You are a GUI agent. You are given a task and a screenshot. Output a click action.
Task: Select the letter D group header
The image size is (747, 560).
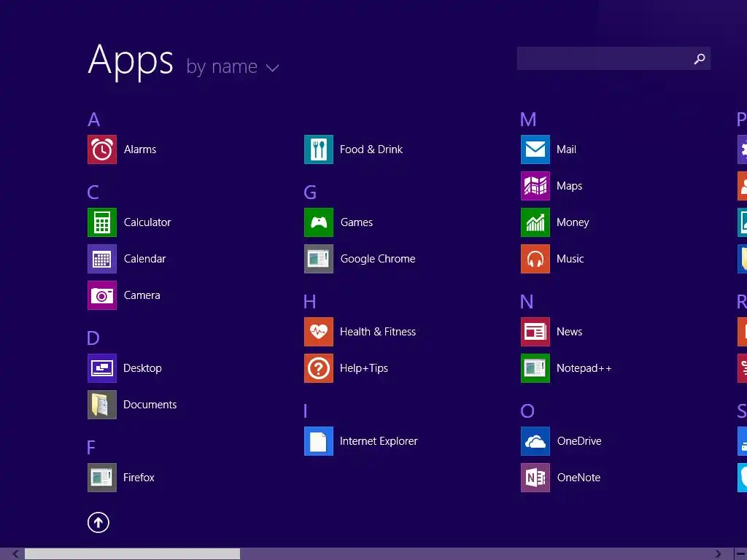93,338
